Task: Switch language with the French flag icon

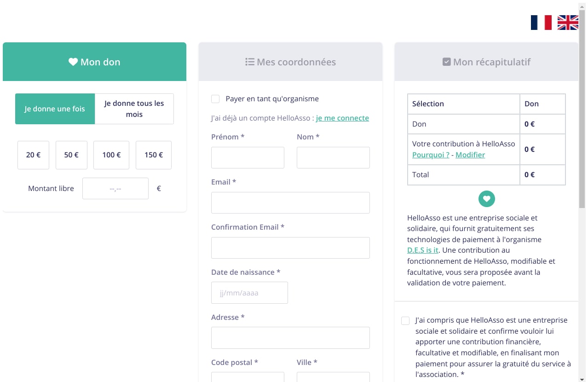Action: (541, 22)
